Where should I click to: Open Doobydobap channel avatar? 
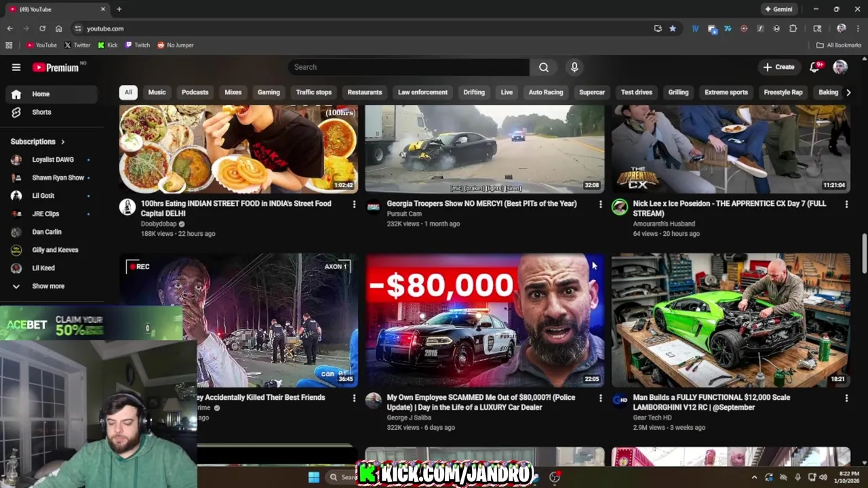127,207
